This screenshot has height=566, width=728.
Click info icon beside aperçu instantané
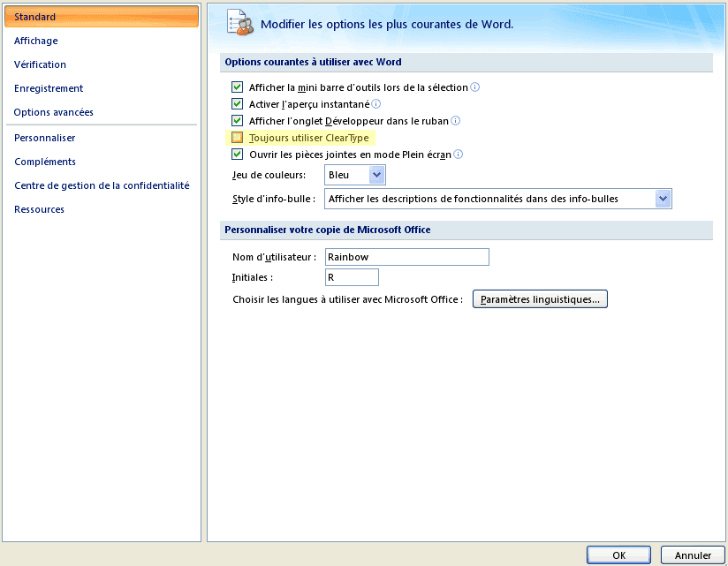click(x=376, y=104)
